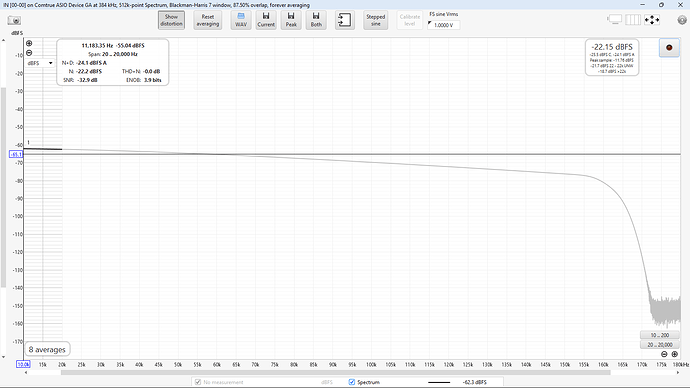
Task: Open the dBFS axis units dropdown
Action: [40, 63]
